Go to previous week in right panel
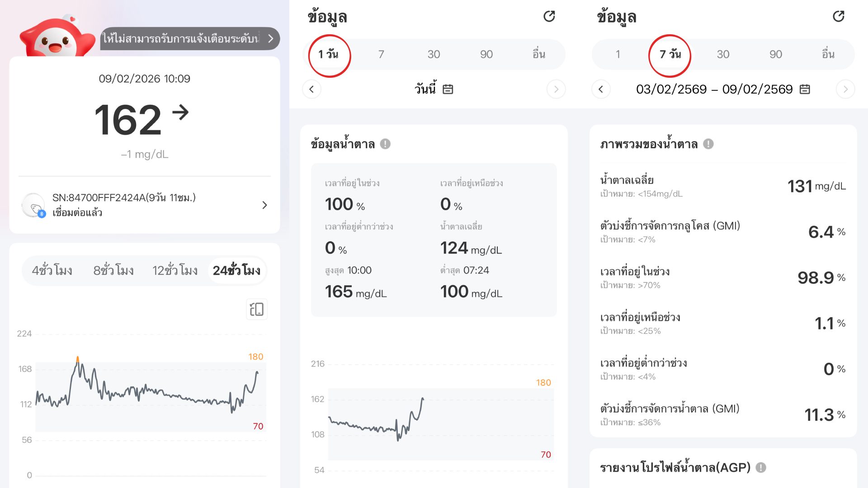Screen dimensions: 868x488 tap(601, 89)
